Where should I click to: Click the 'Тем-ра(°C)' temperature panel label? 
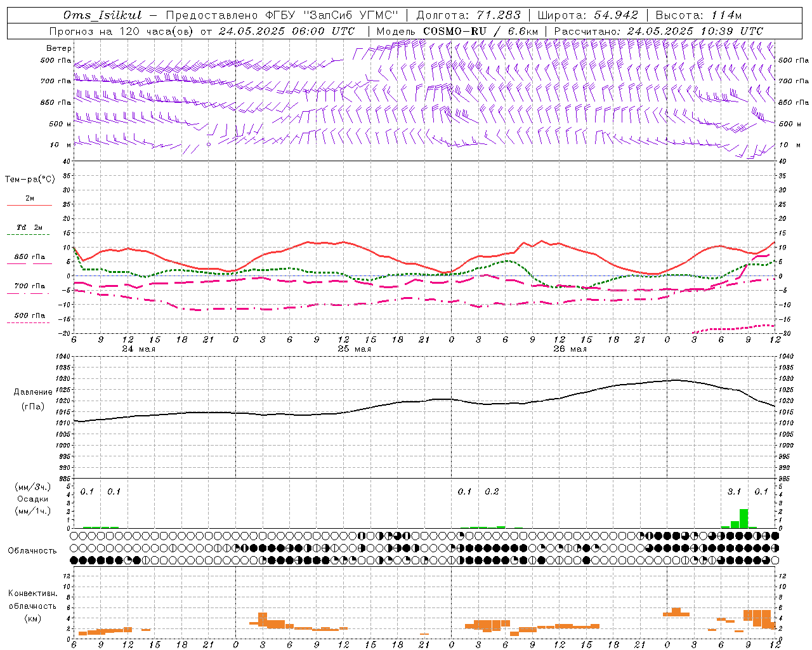[30, 180]
